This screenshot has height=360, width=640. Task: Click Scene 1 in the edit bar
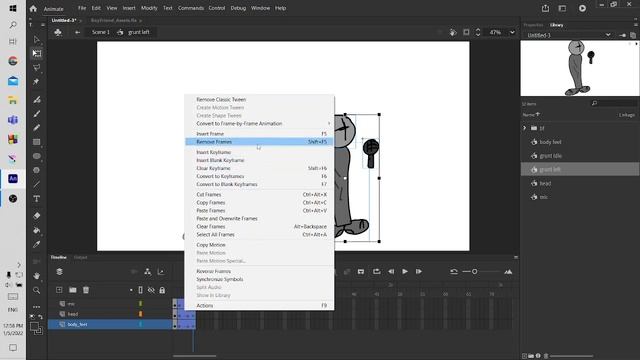pos(100,32)
